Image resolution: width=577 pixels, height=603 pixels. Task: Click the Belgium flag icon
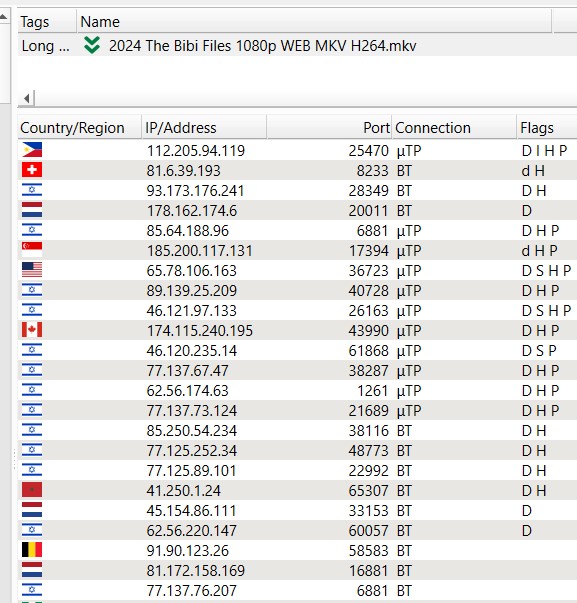click(32, 550)
